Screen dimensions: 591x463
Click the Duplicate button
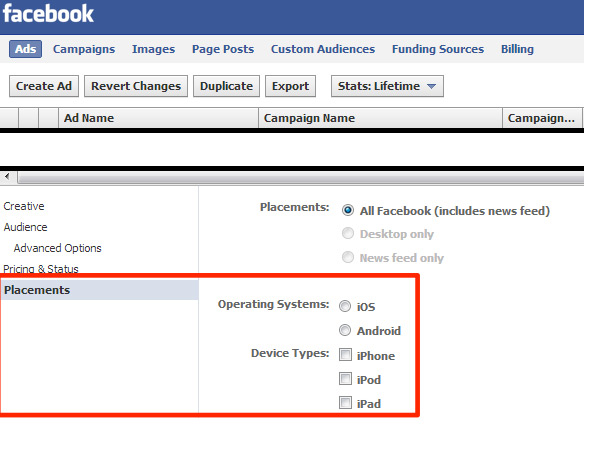226,86
